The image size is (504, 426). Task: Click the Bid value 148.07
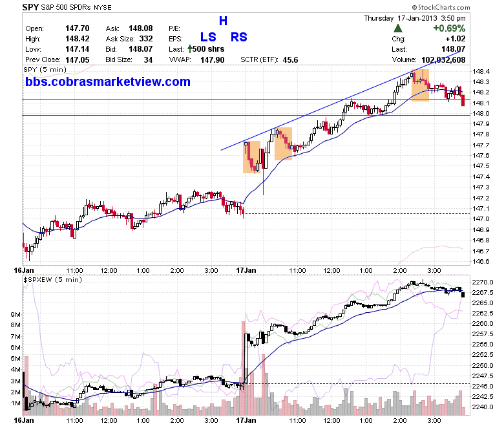(141, 49)
